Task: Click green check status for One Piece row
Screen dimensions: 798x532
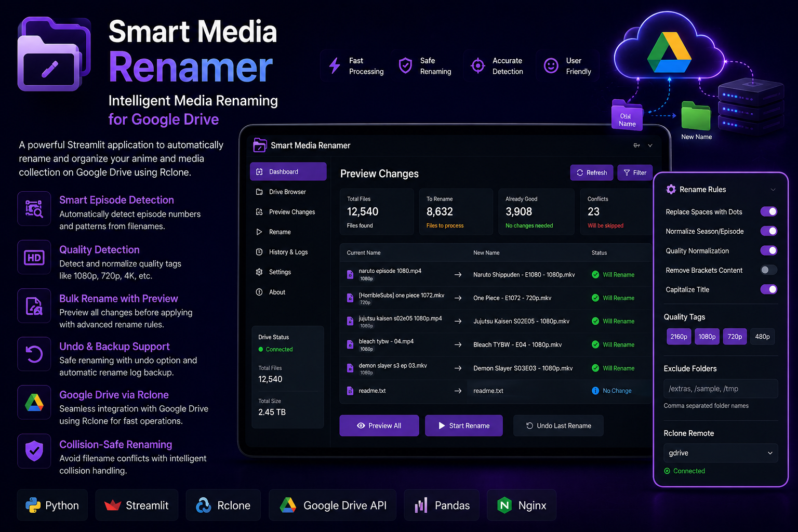Action: tap(595, 298)
